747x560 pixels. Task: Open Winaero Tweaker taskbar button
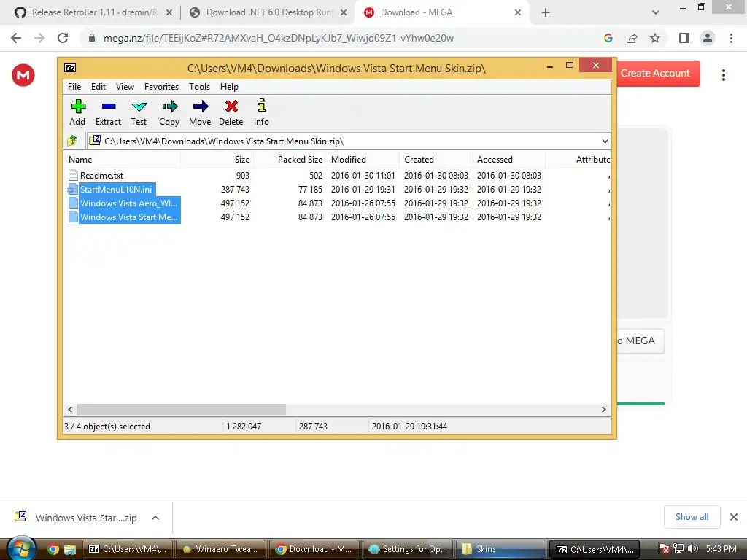(221, 549)
